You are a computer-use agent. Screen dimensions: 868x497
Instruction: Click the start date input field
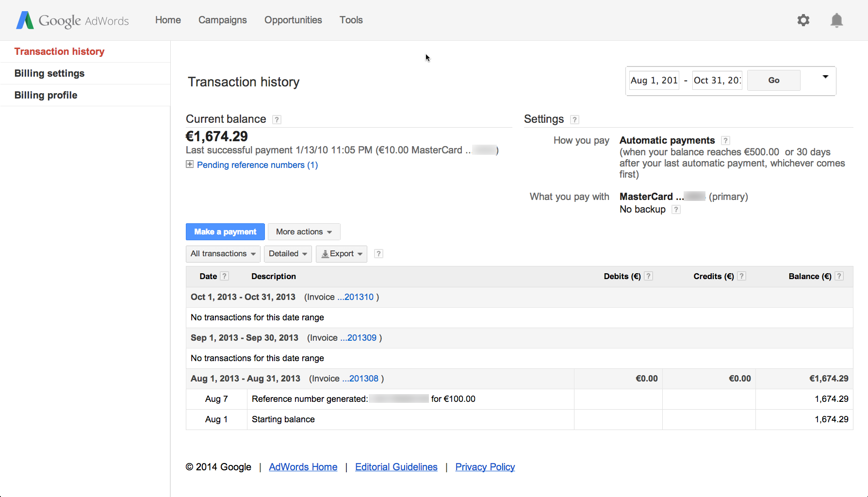654,80
